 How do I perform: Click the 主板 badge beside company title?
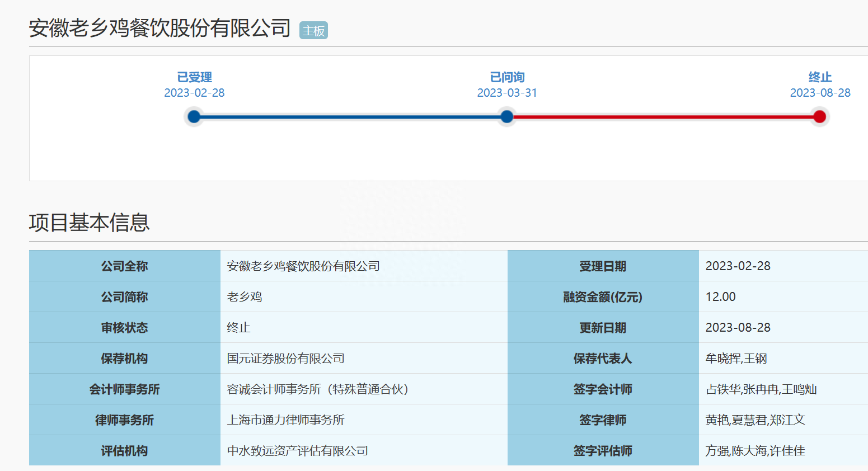(x=313, y=31)
